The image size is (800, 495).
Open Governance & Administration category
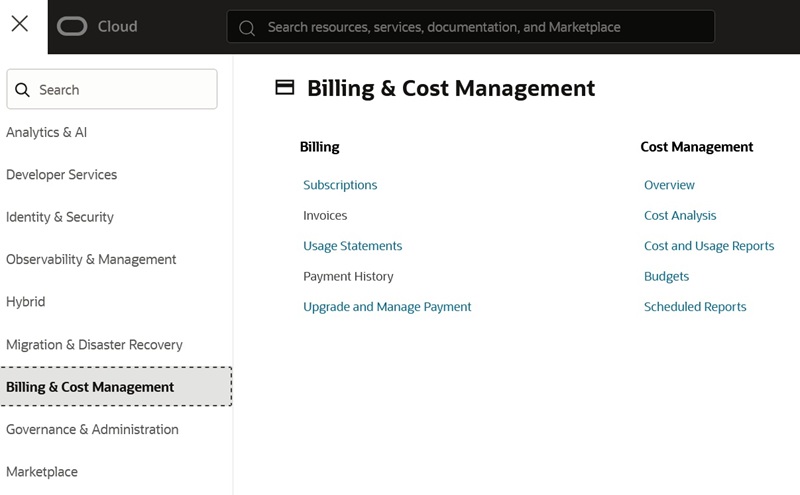(x=92, y=430)
